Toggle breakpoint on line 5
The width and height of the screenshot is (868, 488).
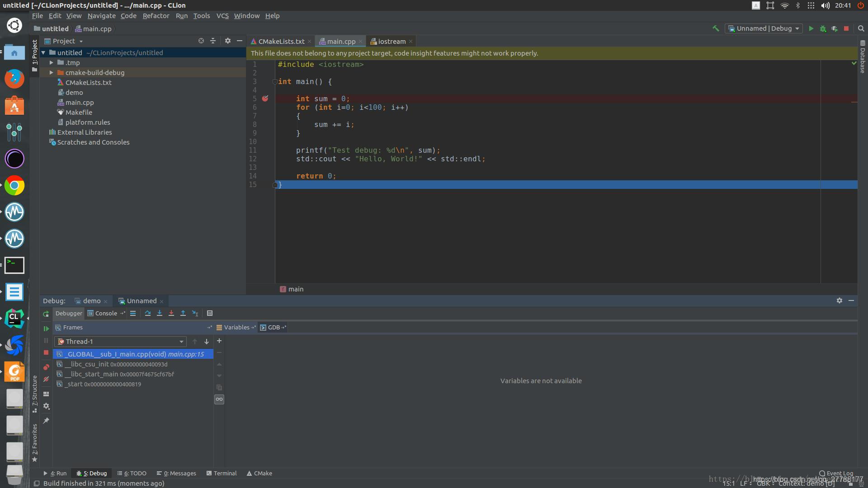265,99
